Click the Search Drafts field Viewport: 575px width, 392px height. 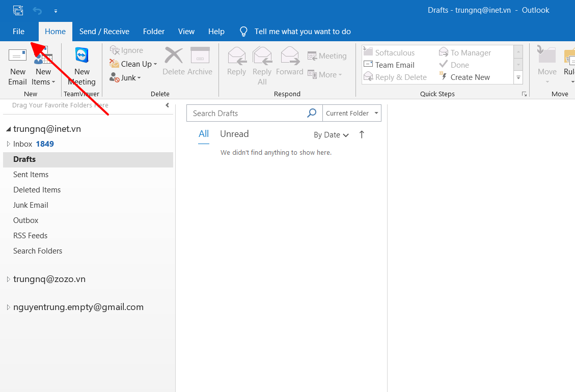point(247,114)
